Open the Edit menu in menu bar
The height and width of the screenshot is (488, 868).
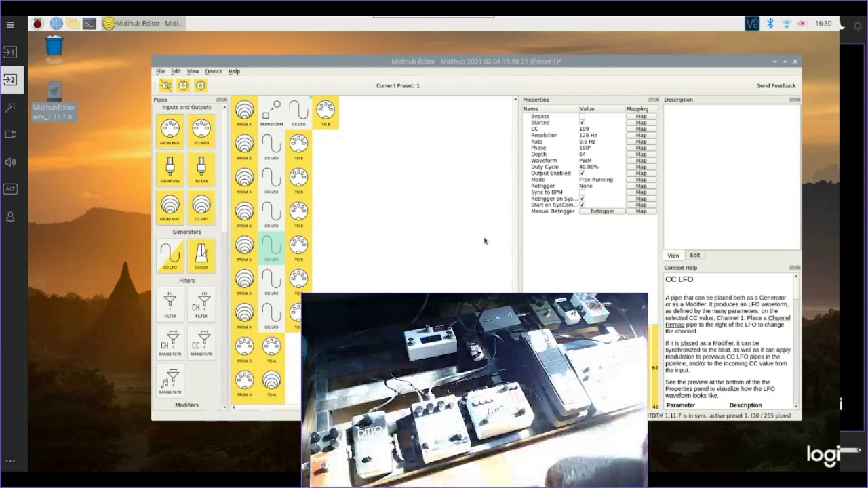[x=176, y=71]
